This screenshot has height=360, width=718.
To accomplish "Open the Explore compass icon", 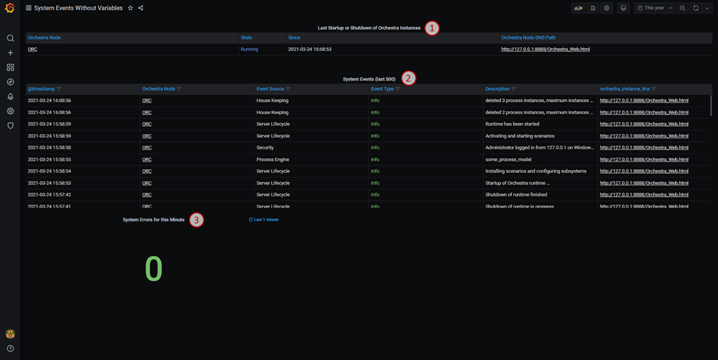I will click(10, 82).
